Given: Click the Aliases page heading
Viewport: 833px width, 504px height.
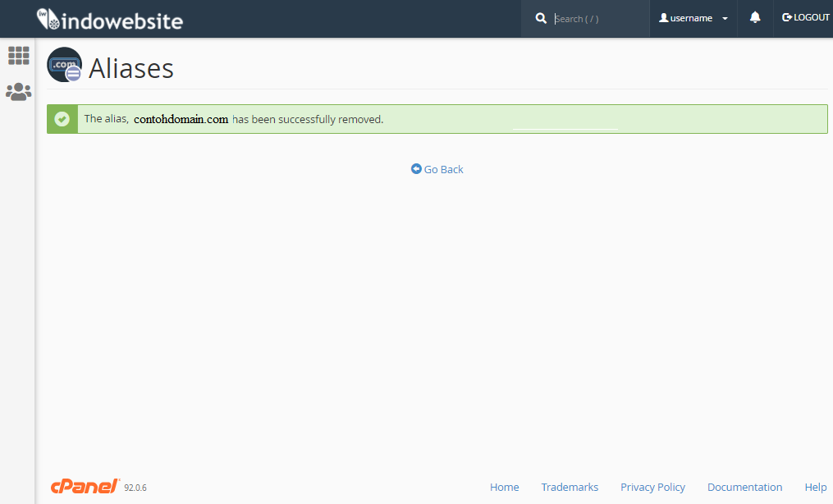Looking at the screenshot, I should point(131,68).
